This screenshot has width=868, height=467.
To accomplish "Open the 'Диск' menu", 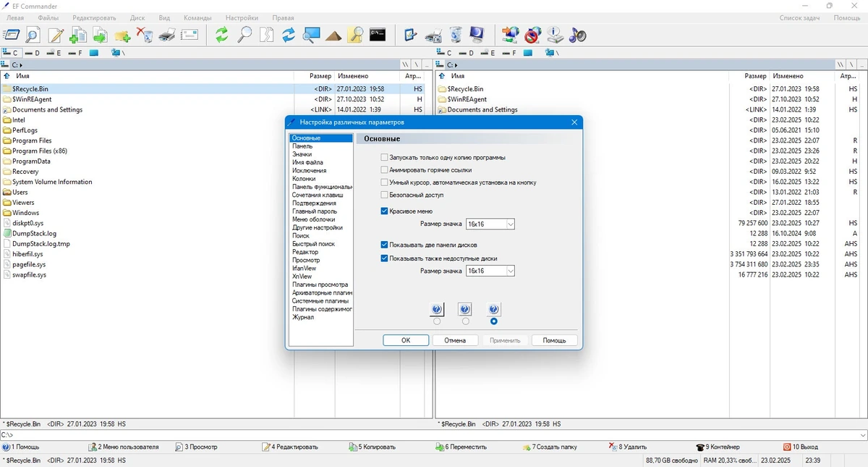I will 137,17.
